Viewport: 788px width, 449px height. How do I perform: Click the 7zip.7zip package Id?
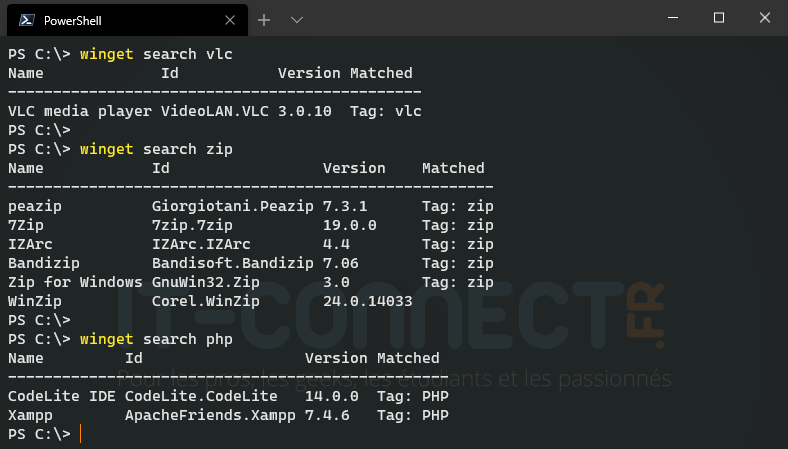(188, 225)
